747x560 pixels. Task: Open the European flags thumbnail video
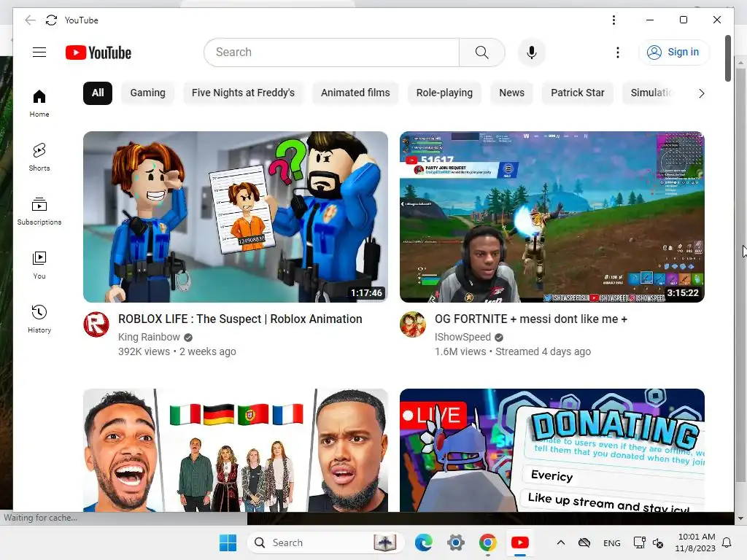tap(236, 450)
